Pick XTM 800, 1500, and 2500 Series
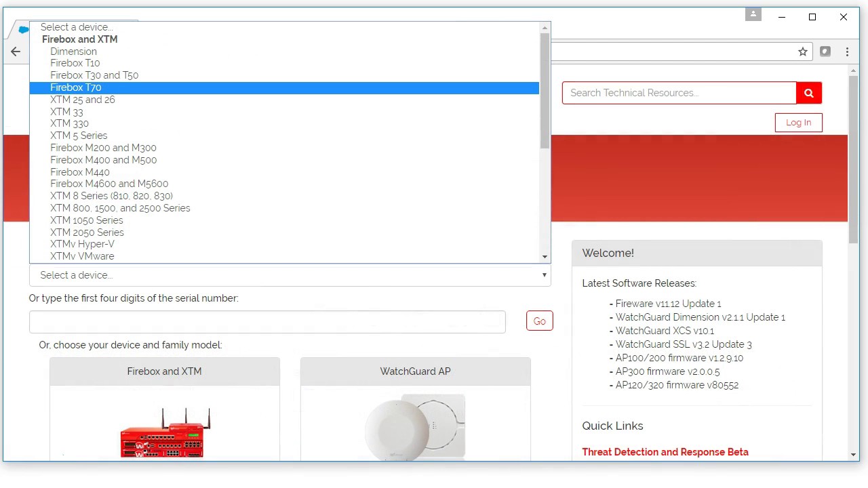Image resolution: width=868 pixels, height=488 pixels. point(284,208)
